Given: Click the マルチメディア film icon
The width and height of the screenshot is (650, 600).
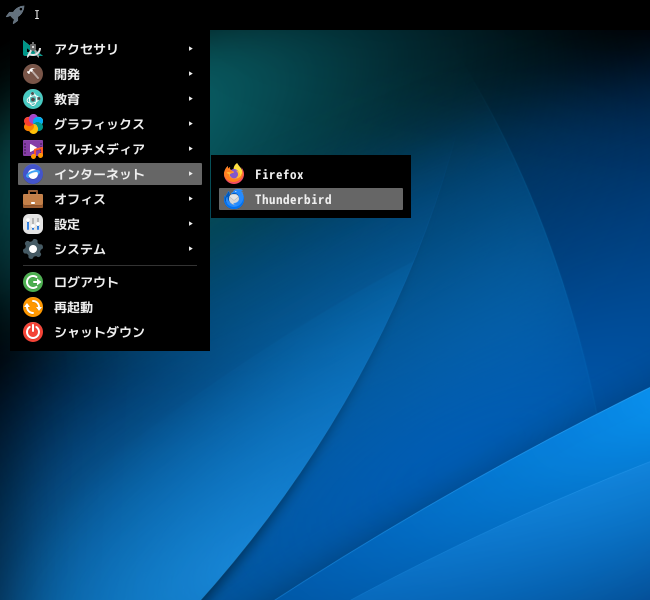Looking at the screenshot, I should coord(33,149).
